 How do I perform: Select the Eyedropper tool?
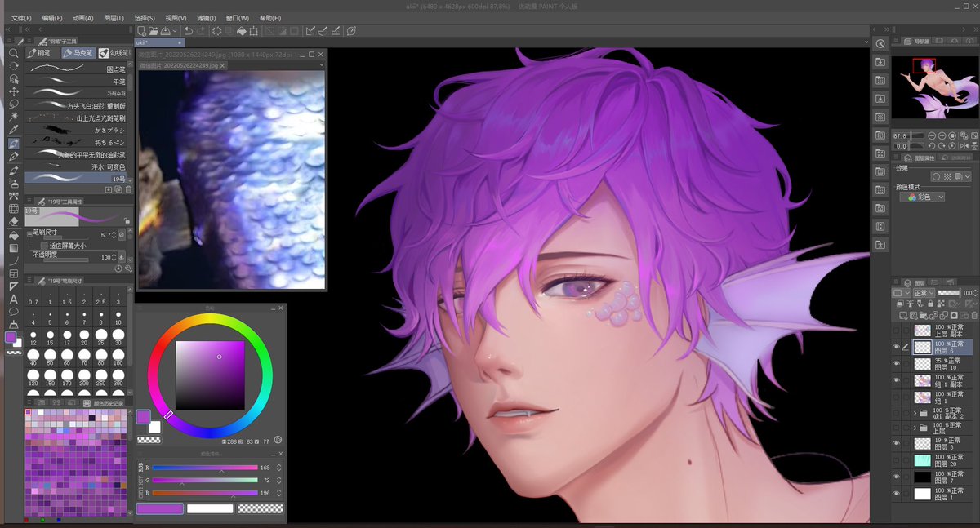[13, 130]
